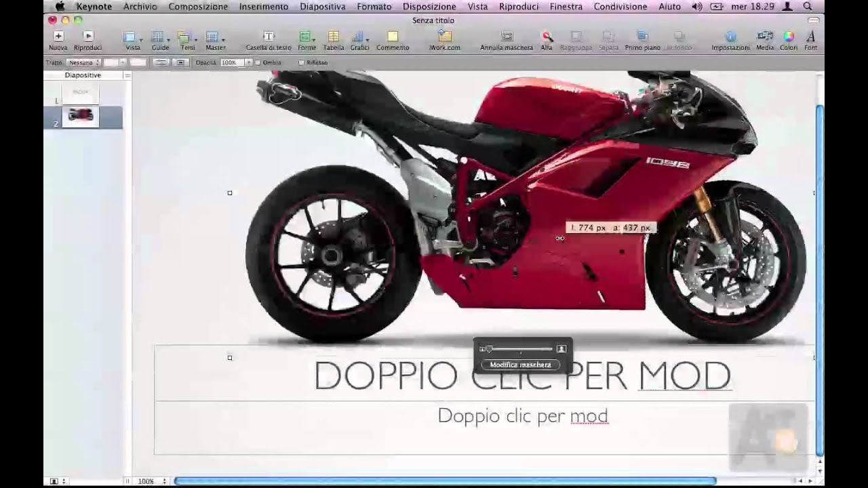Open the Disposizione menu

coord(429,6)
